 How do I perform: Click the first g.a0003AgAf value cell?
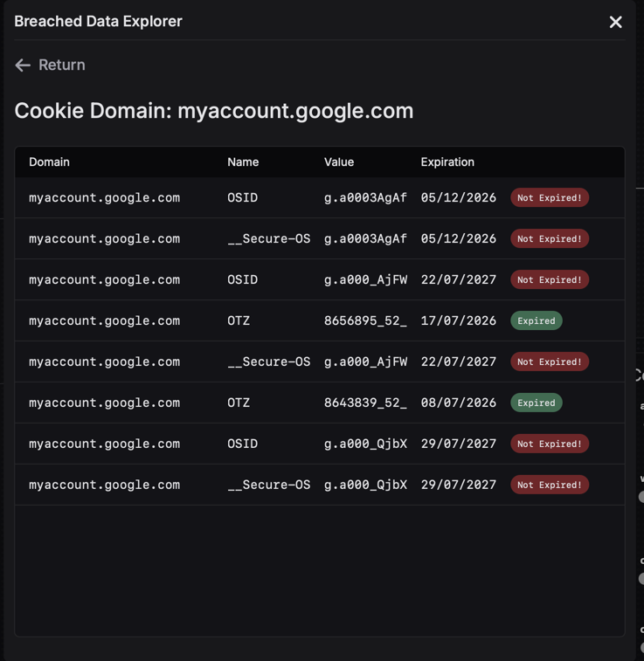(365, 197)
